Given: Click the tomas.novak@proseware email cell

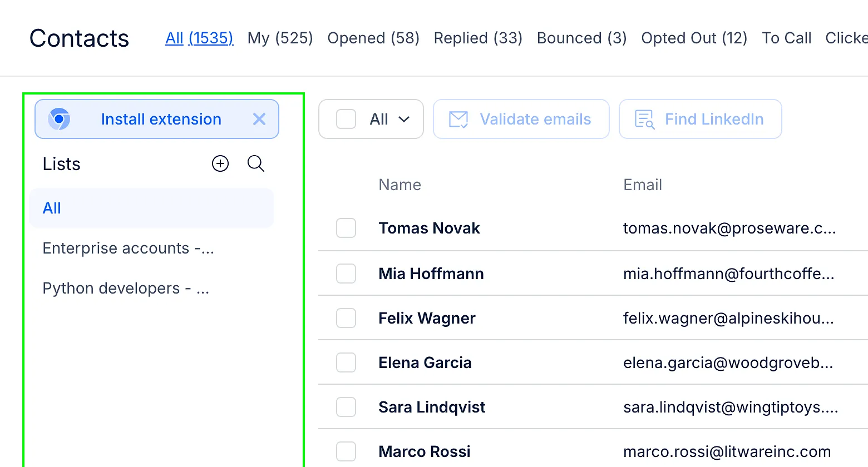Looking at the screenshot, I should pos(729,228).
